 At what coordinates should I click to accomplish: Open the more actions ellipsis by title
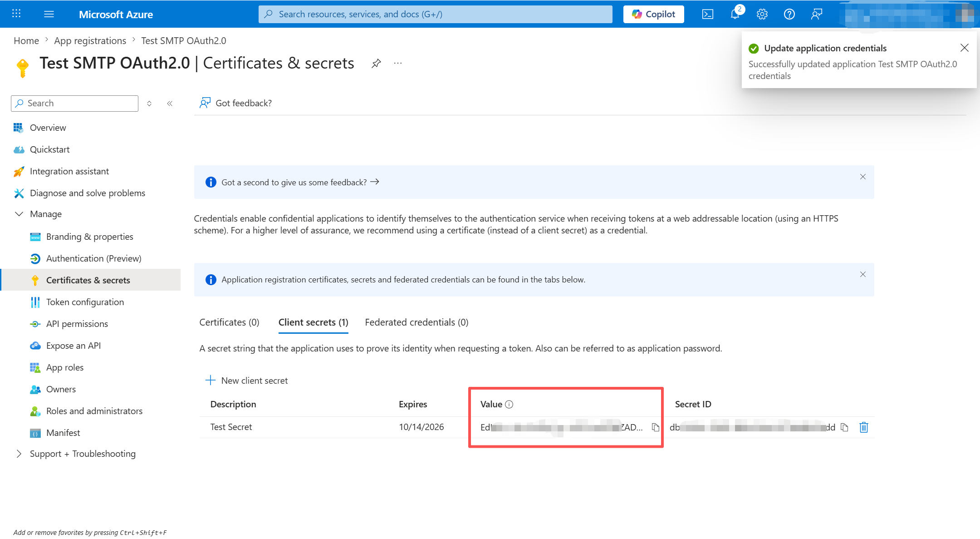coord(398,63)
